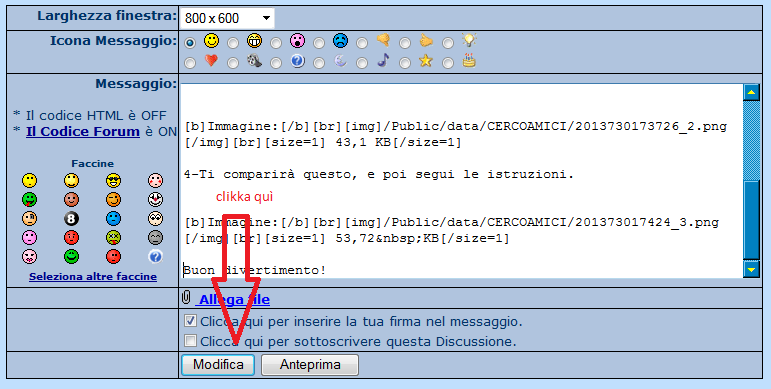Click inside the Messaggio text area
Screen dimensions: 771x389
[x=461, y=181]
